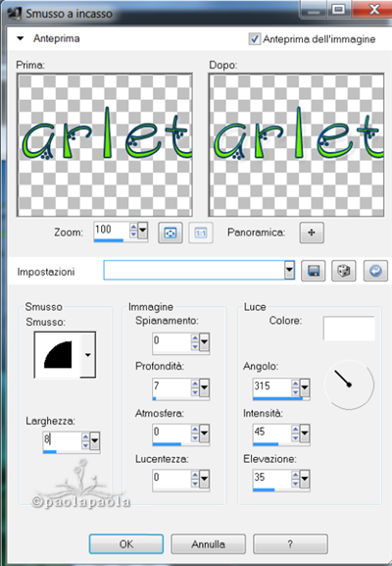Open the Profondità slider dropdown arrow
The height and width of the screenshot is (566, 392).
(204, 387)
